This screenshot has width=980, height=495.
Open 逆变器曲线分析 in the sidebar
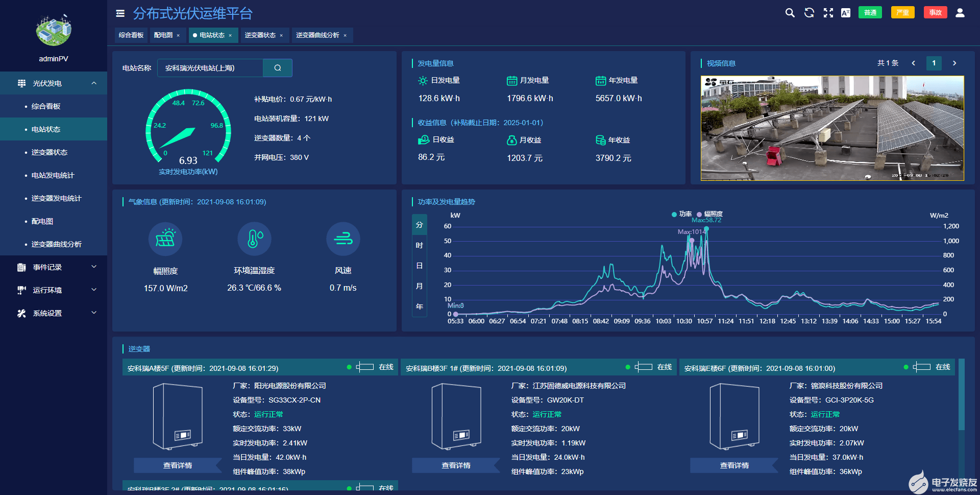coord(54,244)
